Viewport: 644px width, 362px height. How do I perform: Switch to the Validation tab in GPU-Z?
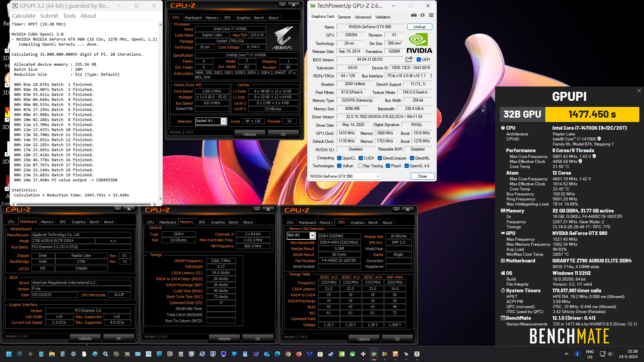pos(383,17)
